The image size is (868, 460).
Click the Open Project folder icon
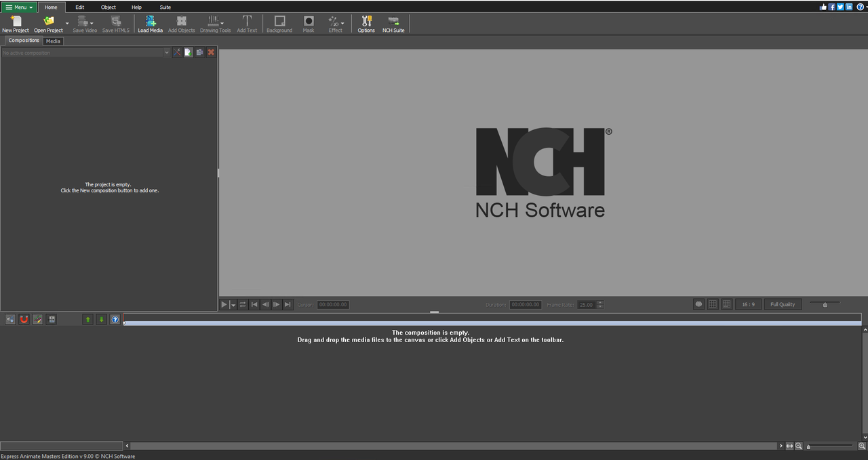pos(48,24)
